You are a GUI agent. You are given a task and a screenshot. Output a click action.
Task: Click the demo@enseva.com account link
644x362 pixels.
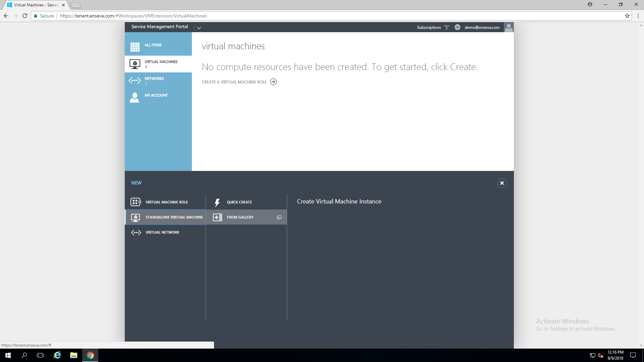482,27
